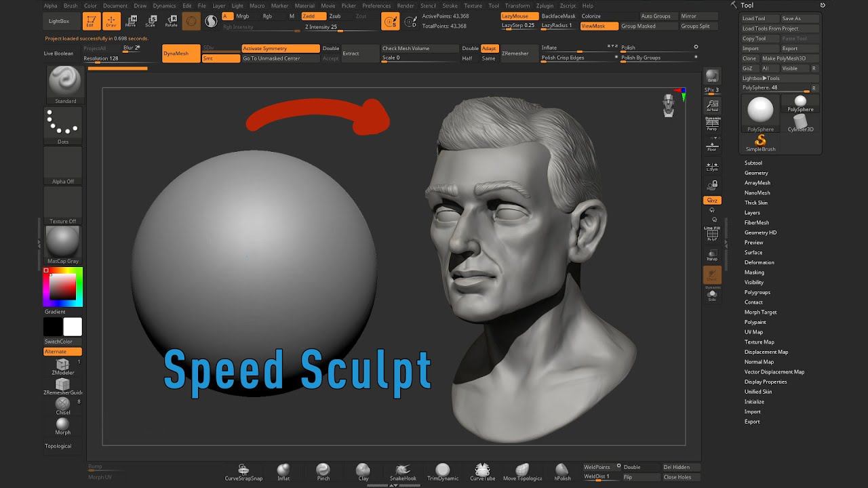The image size is (868, 488).
Task: Select the ZModeler brush icon
Action: 62,367
